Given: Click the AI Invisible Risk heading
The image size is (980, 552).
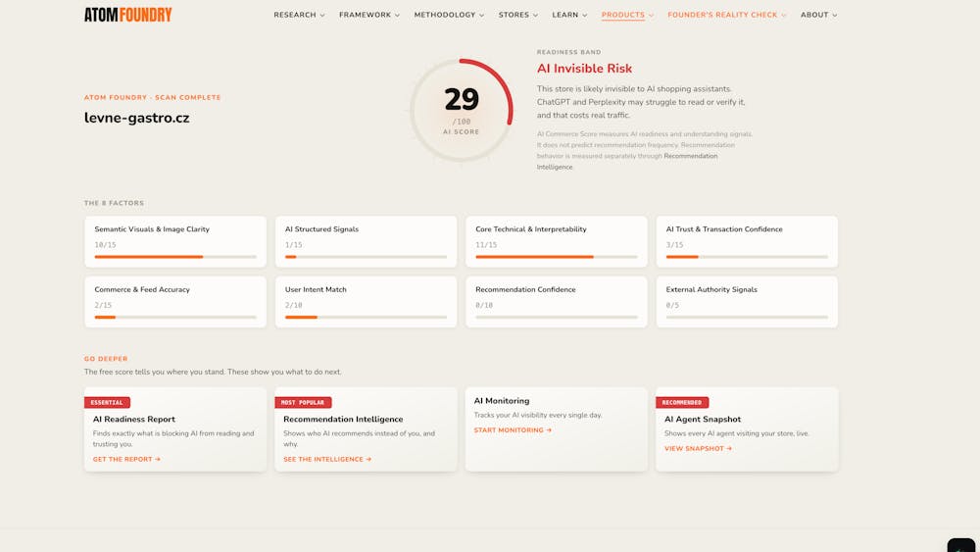Looking at the screenshot, I should click(584, 69).
